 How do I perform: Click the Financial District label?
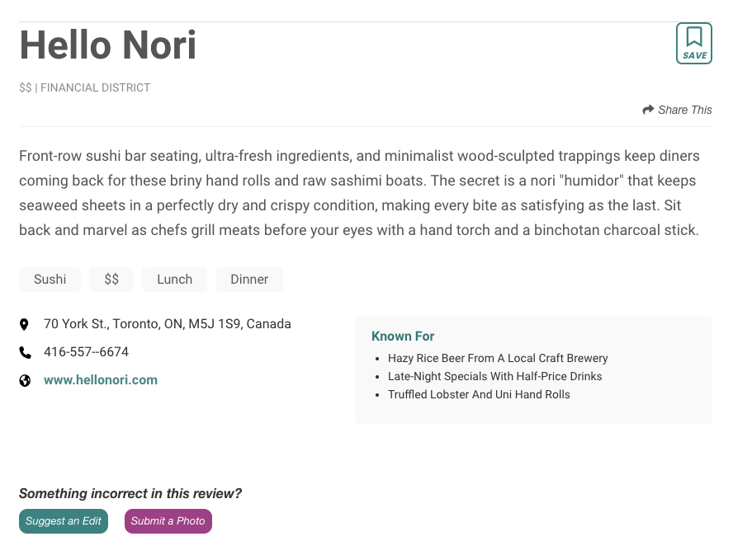(x=95, y=87)
